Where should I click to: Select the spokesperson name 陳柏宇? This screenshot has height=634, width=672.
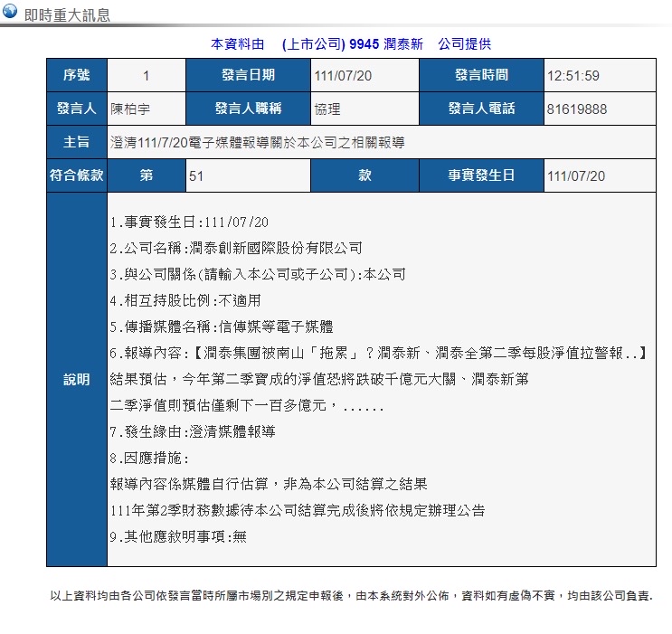[129, 109]
